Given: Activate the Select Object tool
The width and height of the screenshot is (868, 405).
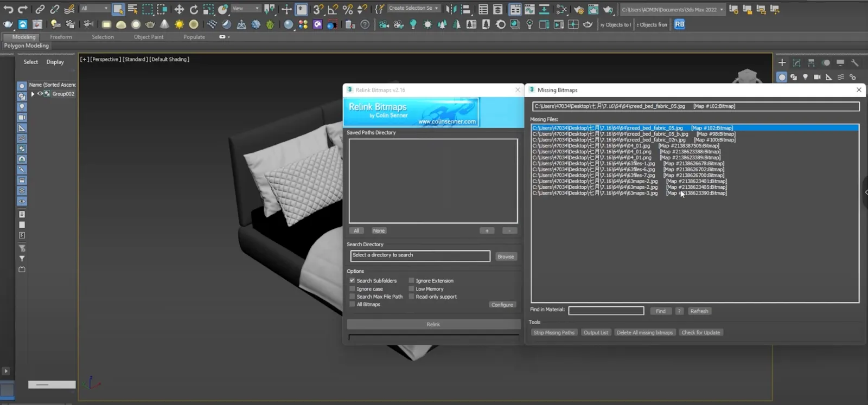Looking at the screenshot, I should pyautogui.click(x=118, y=9).
